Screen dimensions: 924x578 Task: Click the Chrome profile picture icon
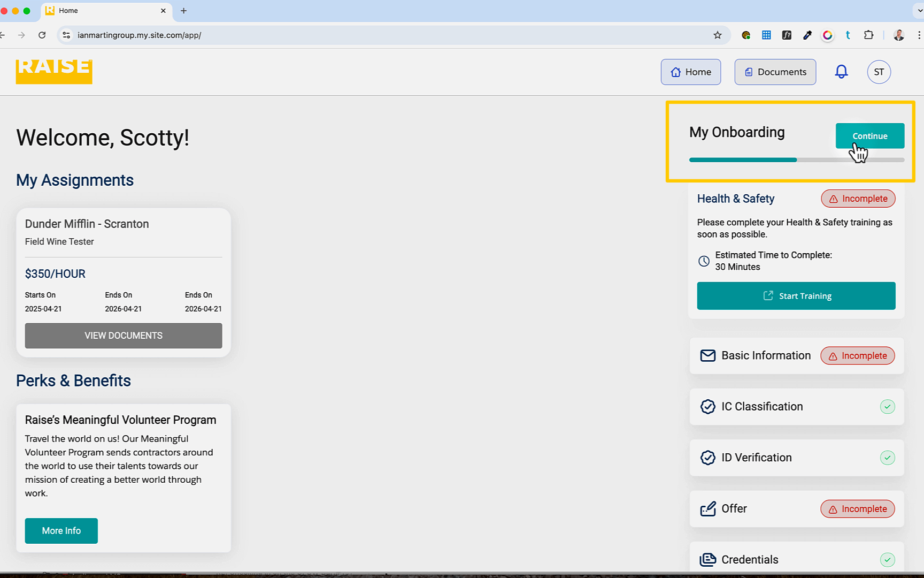point(899,35)
